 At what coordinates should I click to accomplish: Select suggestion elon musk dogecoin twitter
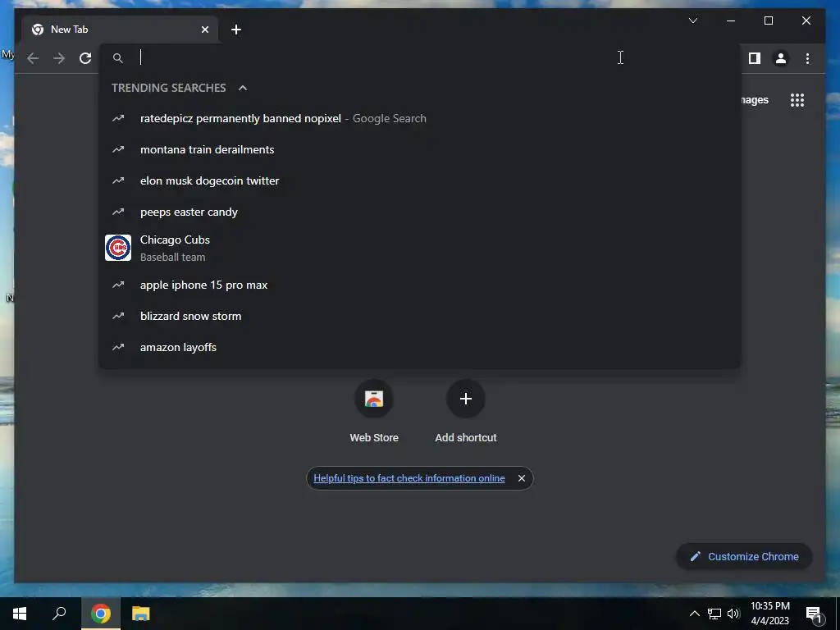point(420,180)
